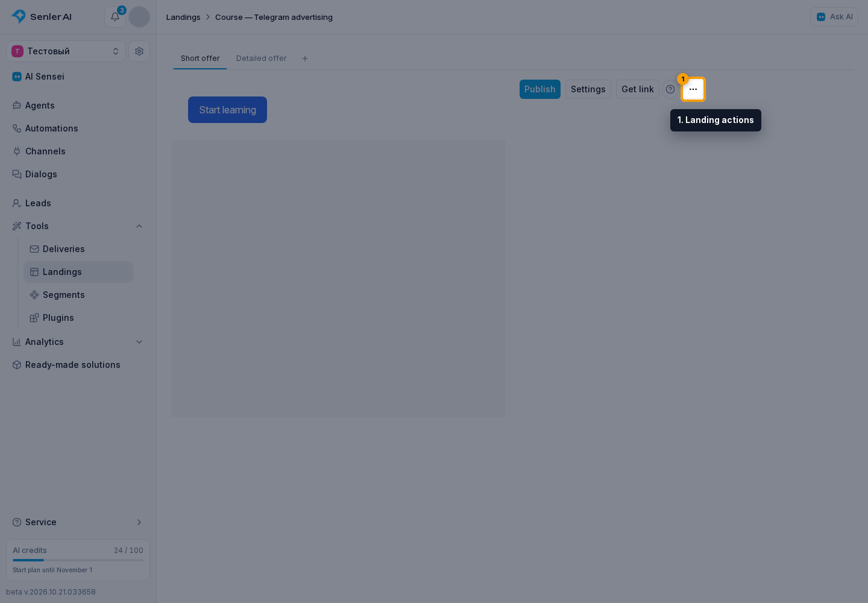
Task: Open the three-dot landing actions menu
Action: (693, 89)
